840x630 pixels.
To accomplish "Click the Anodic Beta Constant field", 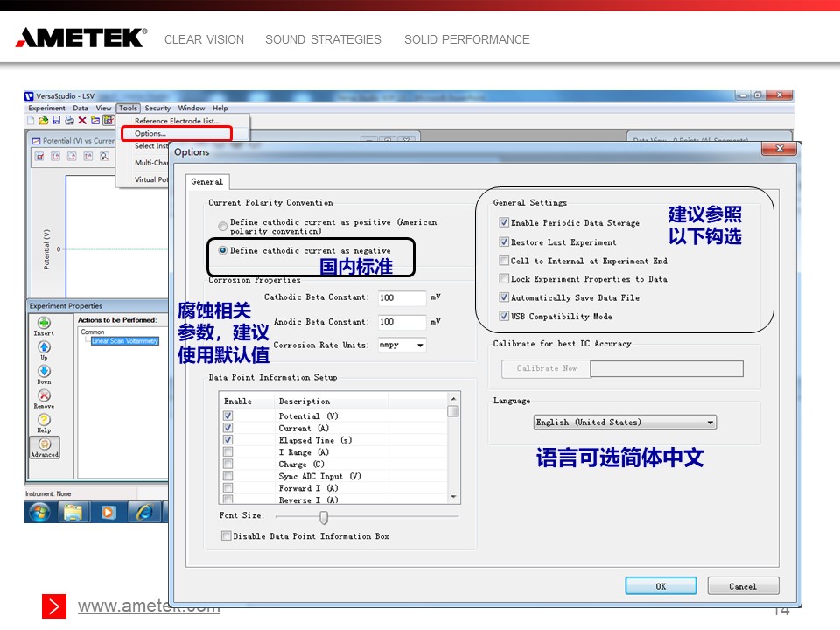I will tap(402, 322).
